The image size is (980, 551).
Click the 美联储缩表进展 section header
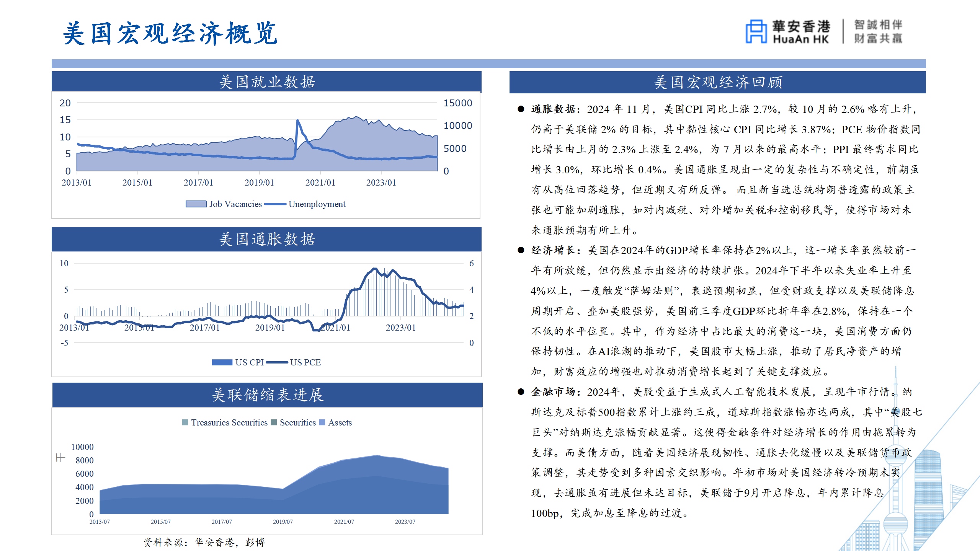267,395
